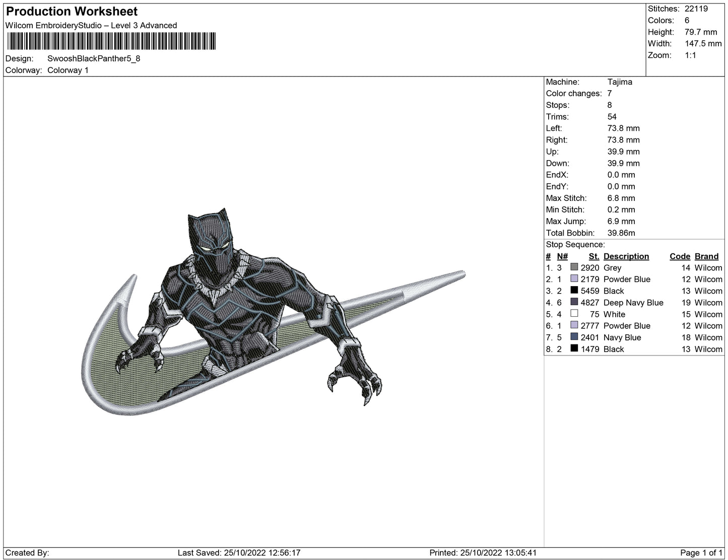728x560 pixels.
Task: Click the N# column header
Action: pyautogui.click(x=562, y=256)
